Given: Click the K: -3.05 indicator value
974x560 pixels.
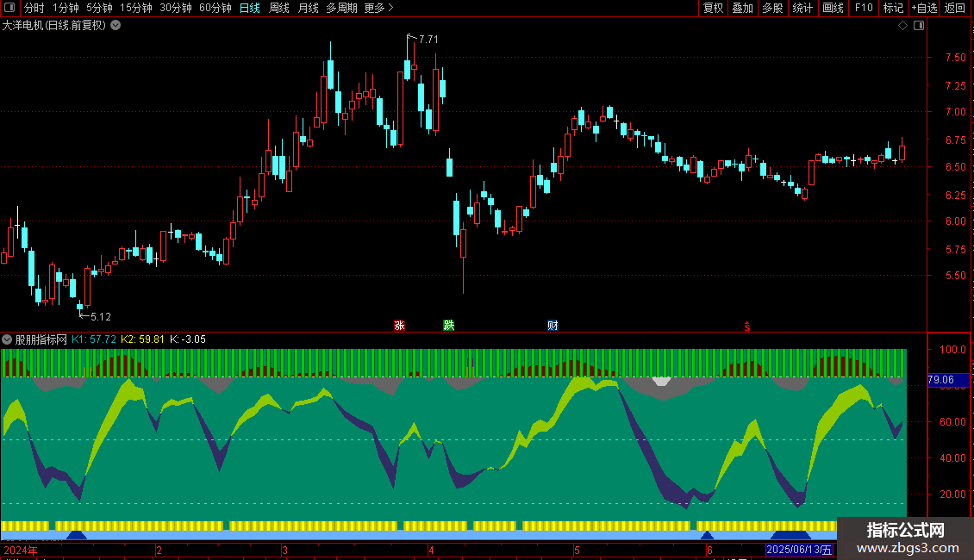Looking at the screenshot, I should (188, 339).
